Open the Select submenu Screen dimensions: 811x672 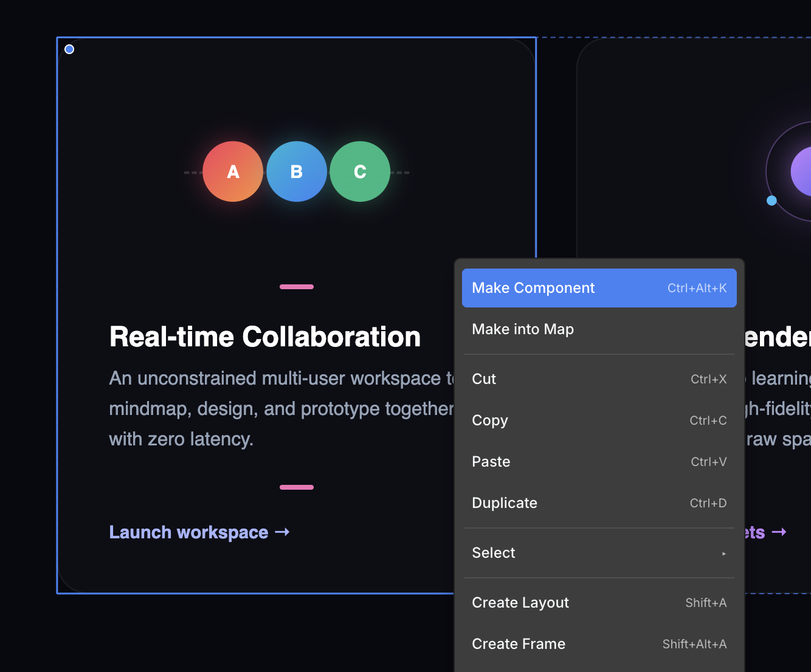point(599,553)
